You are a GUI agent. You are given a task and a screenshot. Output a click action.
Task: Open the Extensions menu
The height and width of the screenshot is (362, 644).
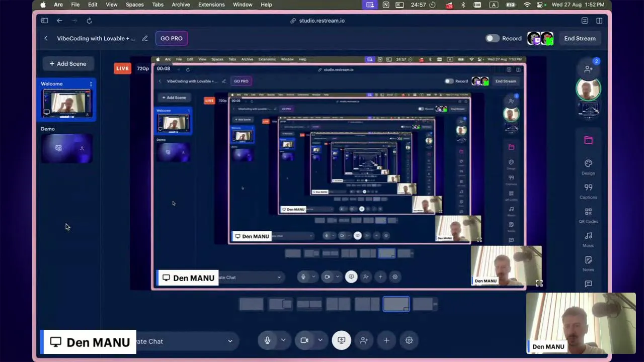tap(211, 5)
